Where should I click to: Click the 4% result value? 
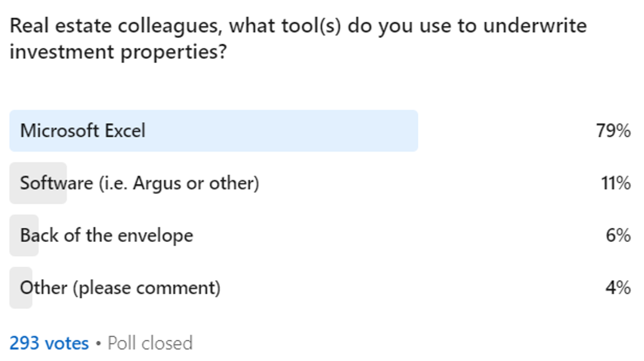click(618, 288)
